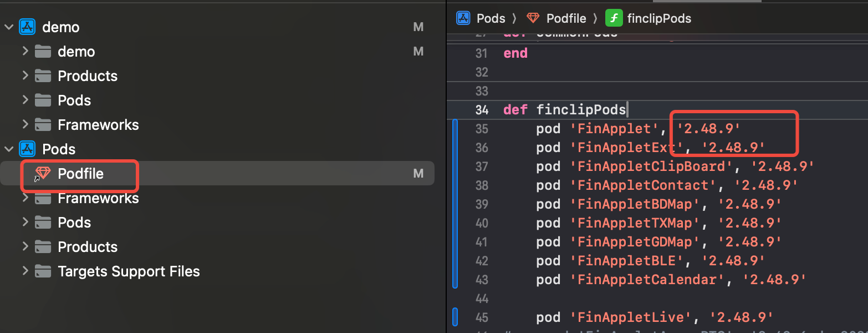The width and height of the screenshot is (868, 333).
Task: Click the green function icon next to finclipPods
Action: tap(613, 18)
